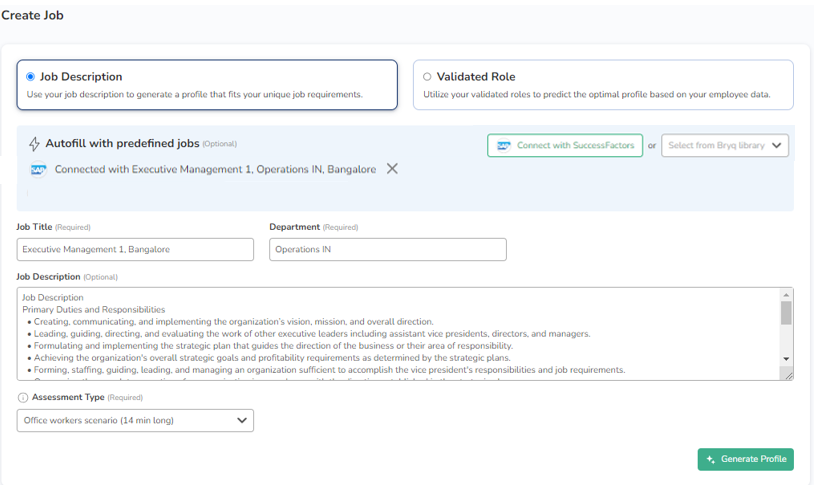Remove the connected SuccessFactors job with X
Image resolution: width=814 pixels, height=485 pixels.
pos(392,169)
